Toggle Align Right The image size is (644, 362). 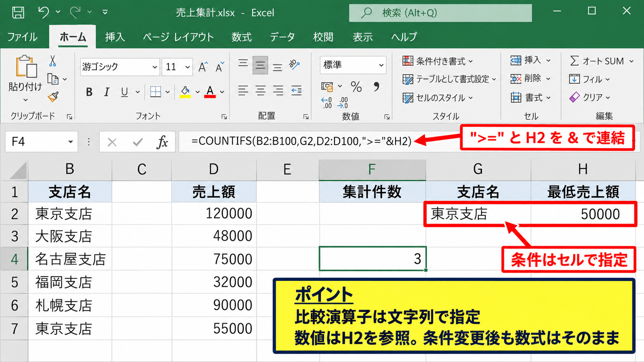(278, 91)
